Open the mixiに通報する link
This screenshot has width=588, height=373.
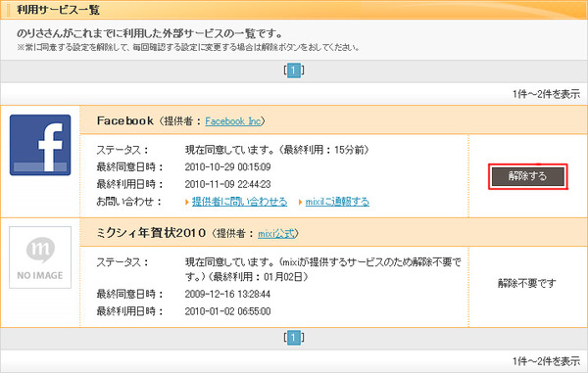click(x=337, y=202)
